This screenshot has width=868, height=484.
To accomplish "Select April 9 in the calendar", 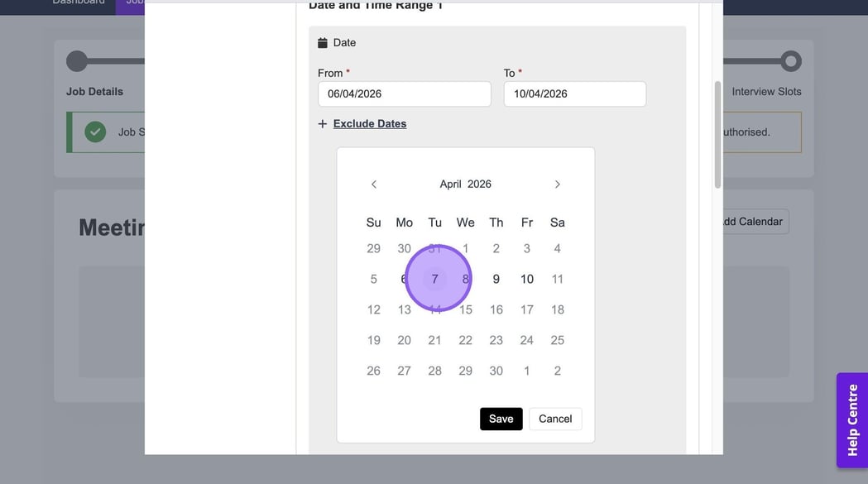I will point(496,280).
